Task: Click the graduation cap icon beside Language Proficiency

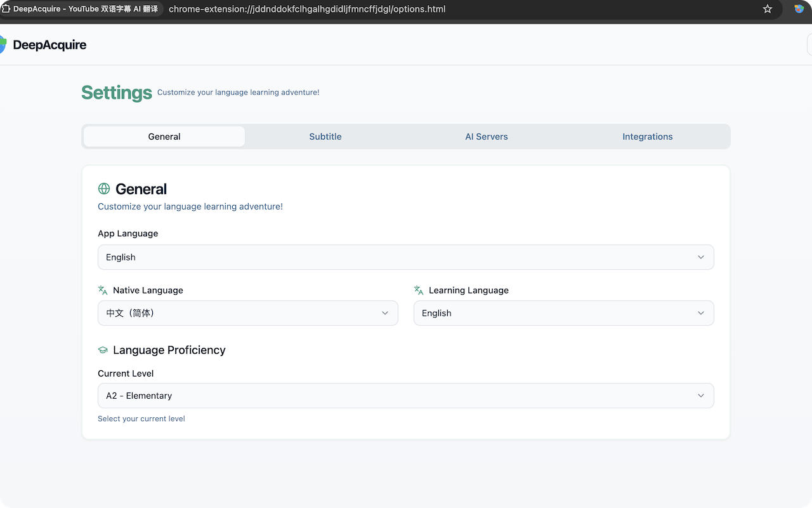Action: (103, 350)
